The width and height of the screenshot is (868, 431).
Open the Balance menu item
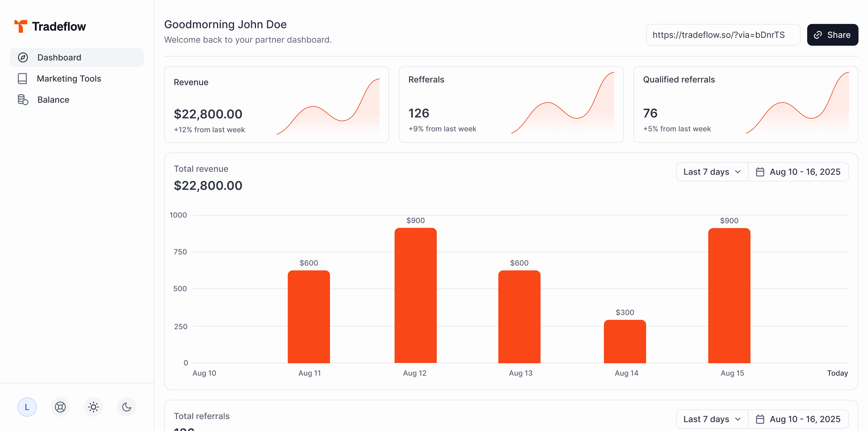tap(77, 100)
